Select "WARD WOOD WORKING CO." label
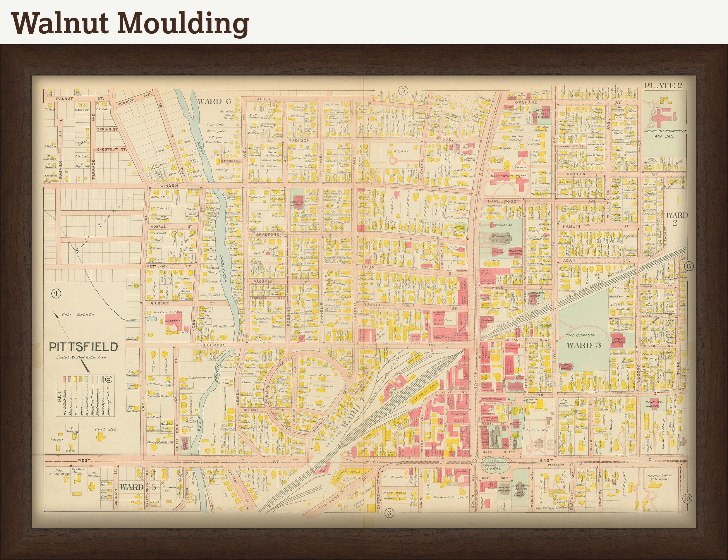The height and width of the screenshot is (560, 728). point(394,495)
